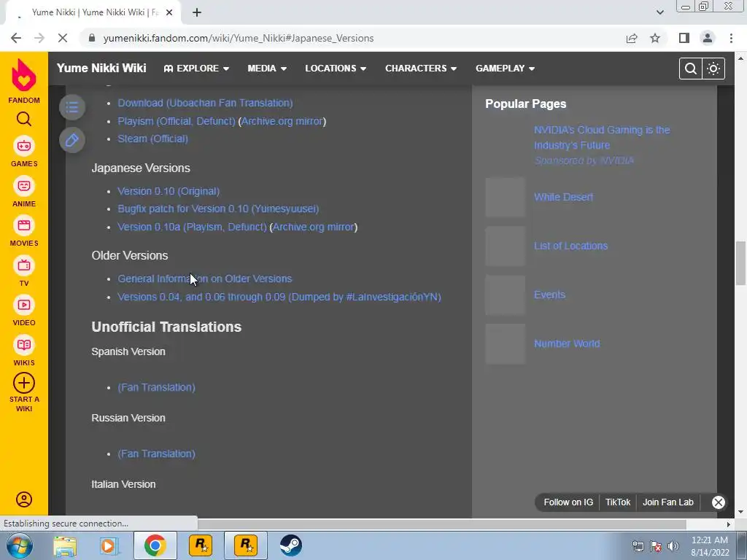
Task: Open the Anime section icon
Action: (24, 186)
